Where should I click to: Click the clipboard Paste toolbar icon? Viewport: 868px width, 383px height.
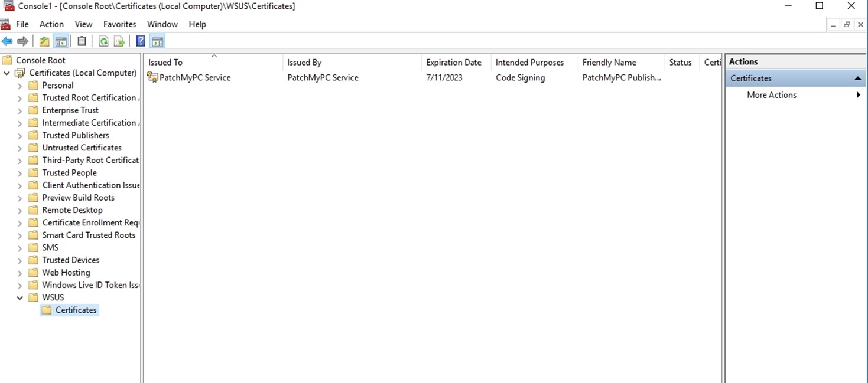tap(82, 41)
